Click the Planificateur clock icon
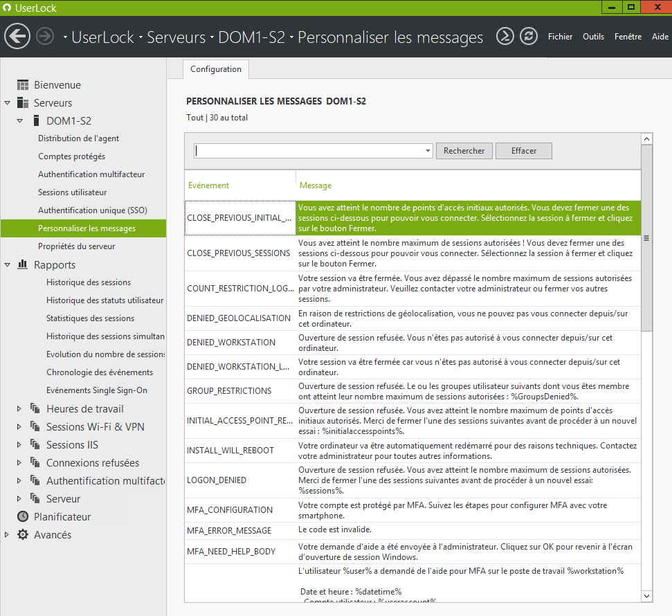The image size is (672, 616). [x=23, y=516]
